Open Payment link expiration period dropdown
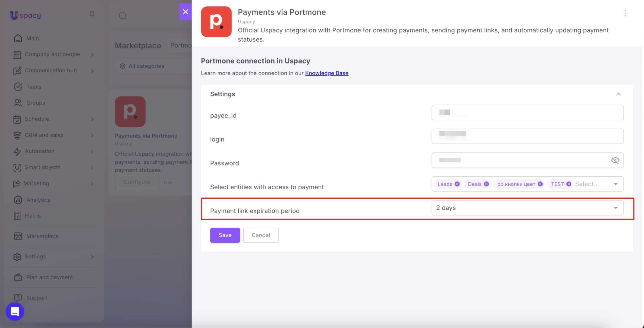 point(527,208)
